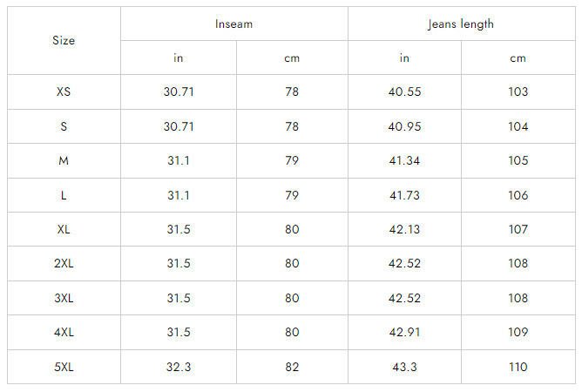Select the Inseam column header

233,24
